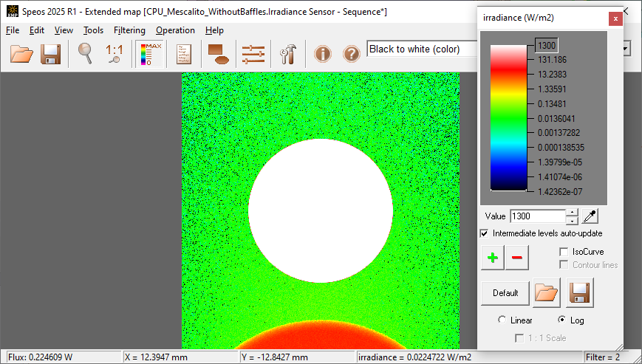Decrease Value with the down spinner arrow
The width and height of the screenshot is (642, 364).
[572, 221]
